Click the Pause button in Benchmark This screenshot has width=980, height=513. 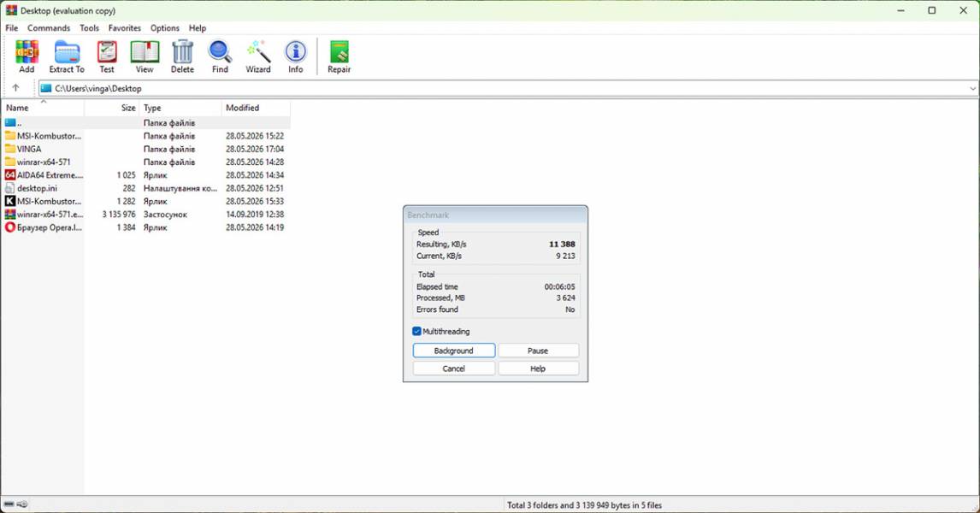coord(538,351)
